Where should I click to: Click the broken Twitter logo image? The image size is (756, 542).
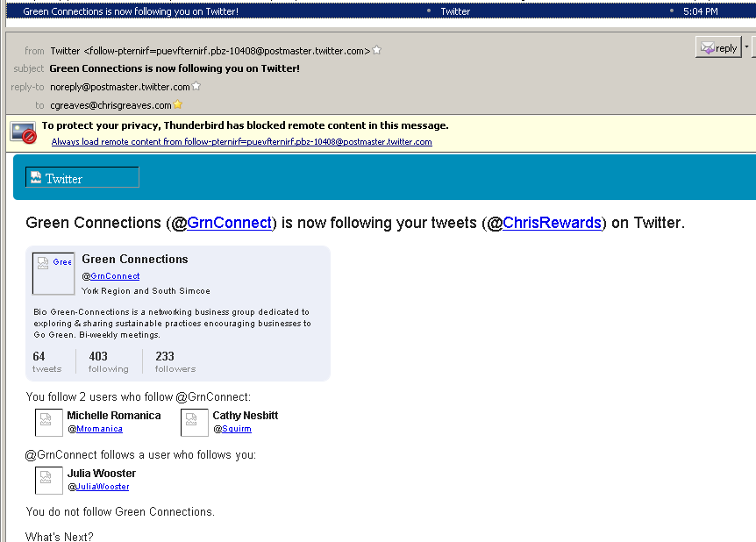pos(82,177)
